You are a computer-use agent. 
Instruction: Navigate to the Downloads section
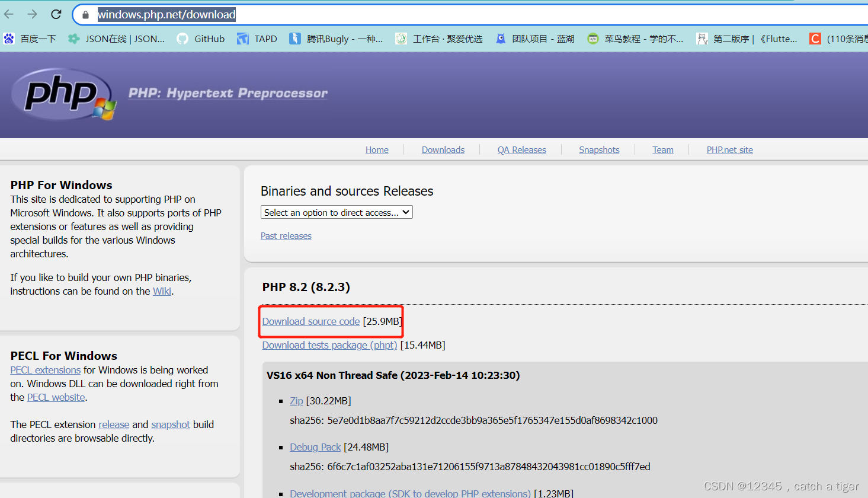click(443, 149)
